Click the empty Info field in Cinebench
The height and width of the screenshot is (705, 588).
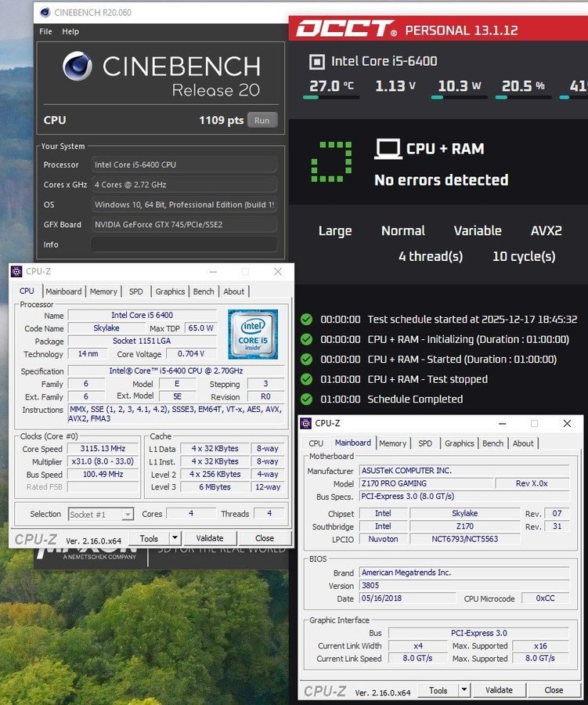pyautogui.click(x=184, y=244)
